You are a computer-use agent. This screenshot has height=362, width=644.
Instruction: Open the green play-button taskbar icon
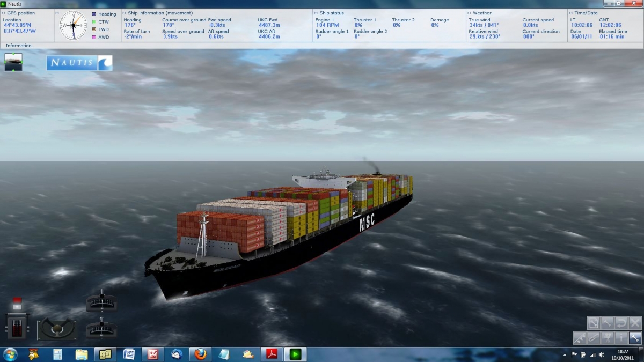coord(295,354)
